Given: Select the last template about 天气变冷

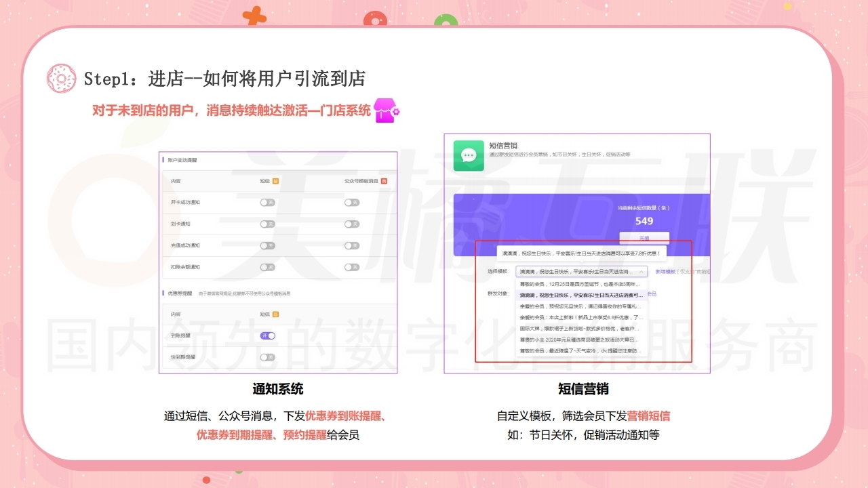Looking at the screenshot, I should click(581, 350).
